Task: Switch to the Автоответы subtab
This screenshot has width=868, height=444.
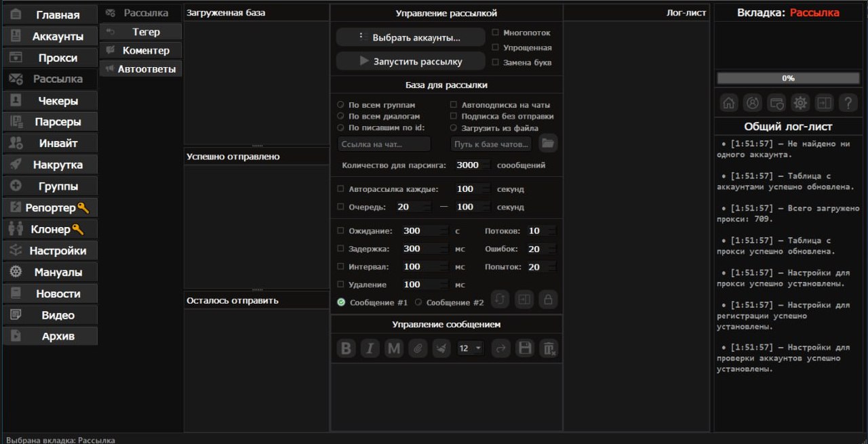Action: coord(141,68)
